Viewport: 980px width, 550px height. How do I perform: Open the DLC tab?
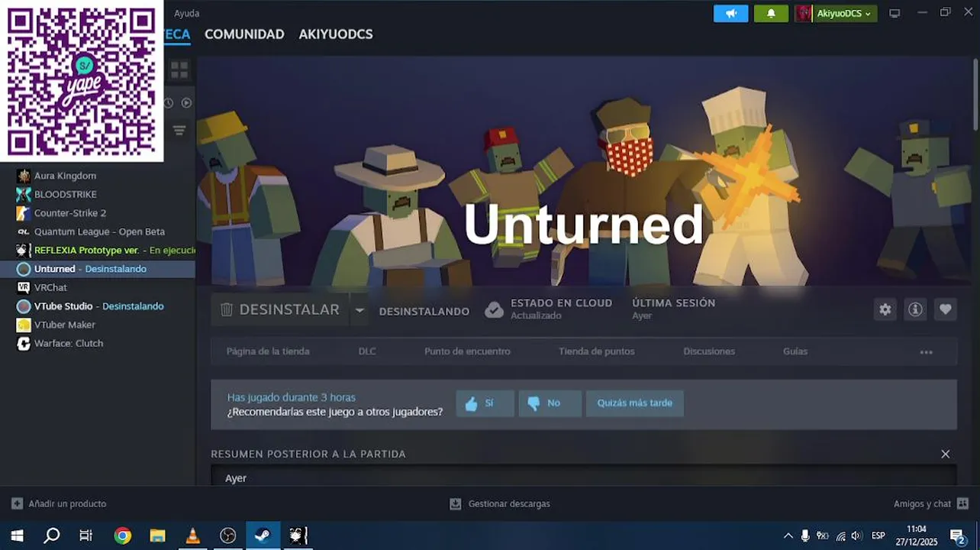pyautogui.click(x=367, y=351)
